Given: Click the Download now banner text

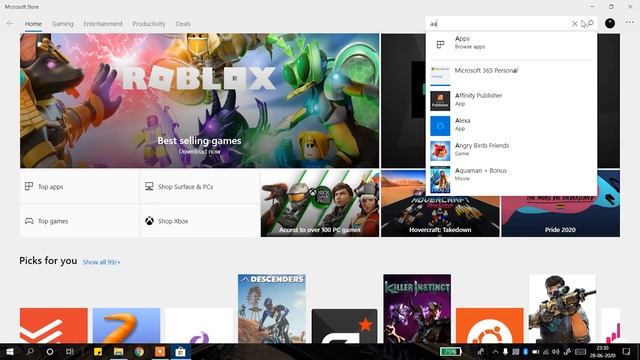Looking at the screenshot, I should click(x=199, y=151).
